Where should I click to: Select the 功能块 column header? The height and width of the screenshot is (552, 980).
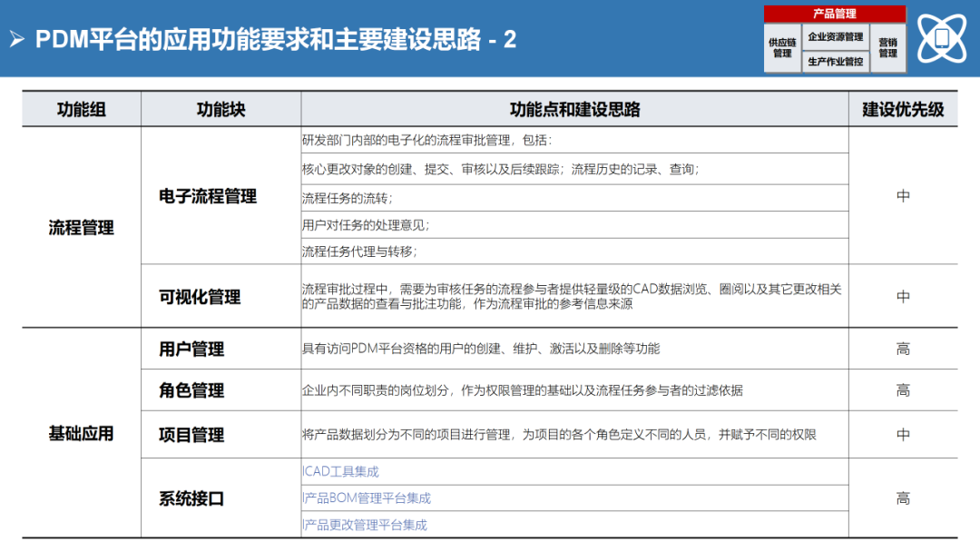click(220, 110)
